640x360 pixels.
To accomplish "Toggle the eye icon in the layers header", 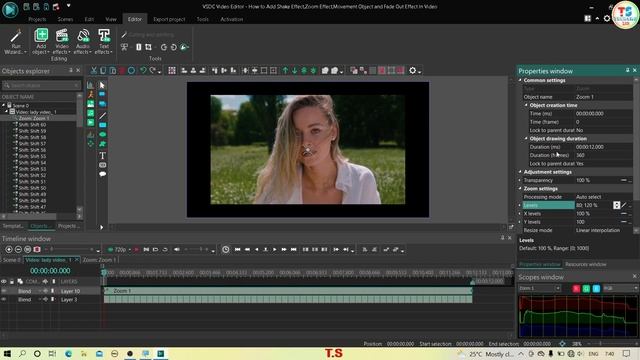I will tap(4, 282).
